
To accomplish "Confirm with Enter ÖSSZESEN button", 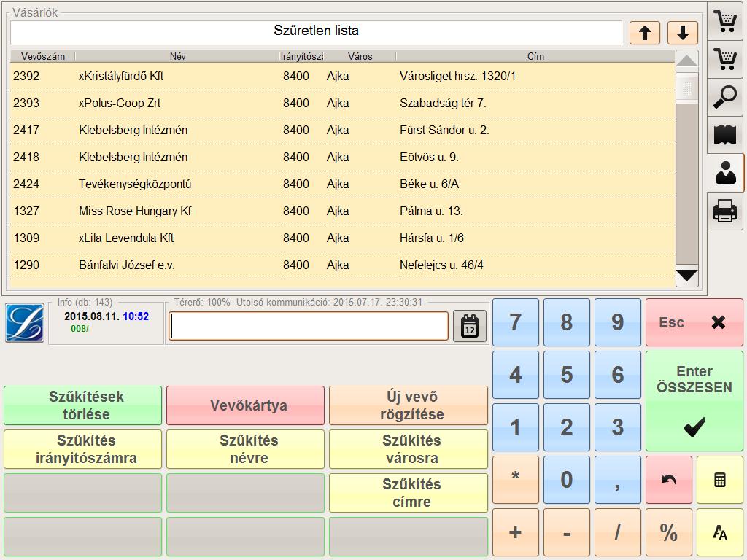I will [x=694, y=401].
